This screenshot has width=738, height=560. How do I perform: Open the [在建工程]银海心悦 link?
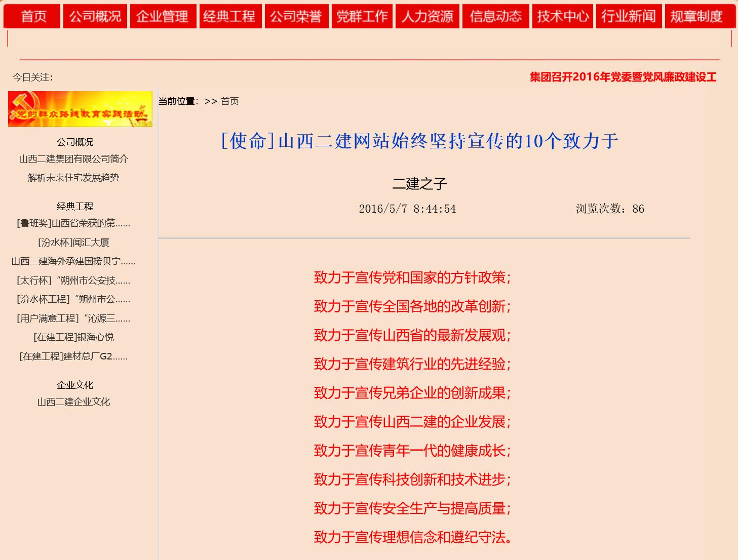pyautogui.click(x=73, y=337)
